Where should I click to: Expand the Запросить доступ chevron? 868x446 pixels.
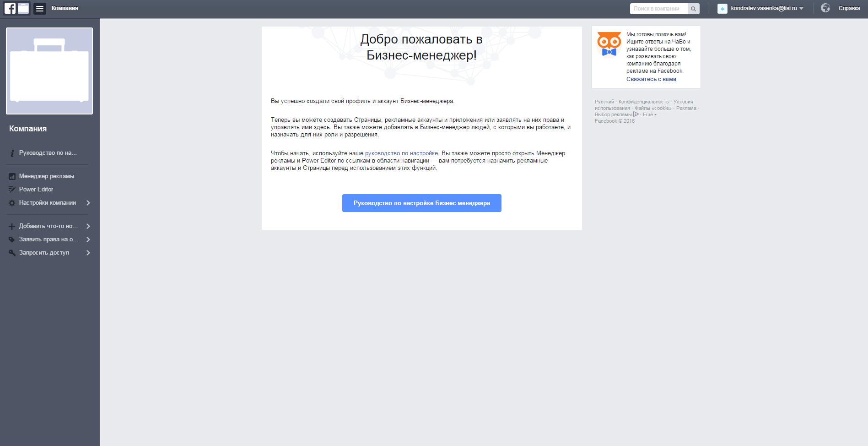pos(88,253)
